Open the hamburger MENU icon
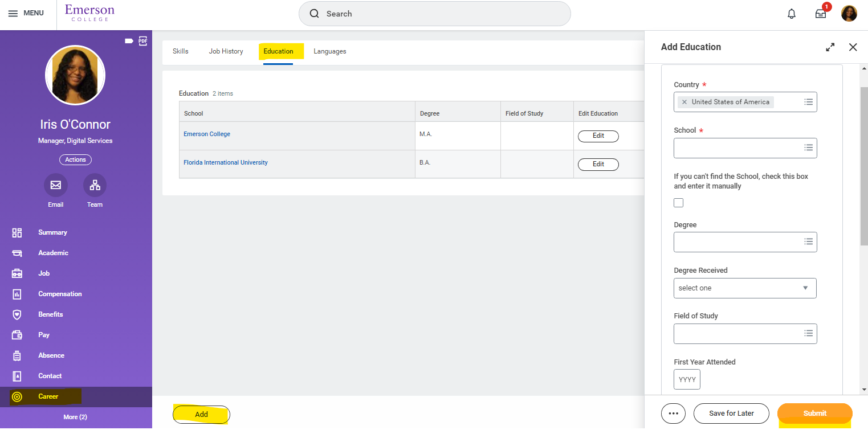The width and height of the screenshot is (868, 434). click(x=13, y=13)
